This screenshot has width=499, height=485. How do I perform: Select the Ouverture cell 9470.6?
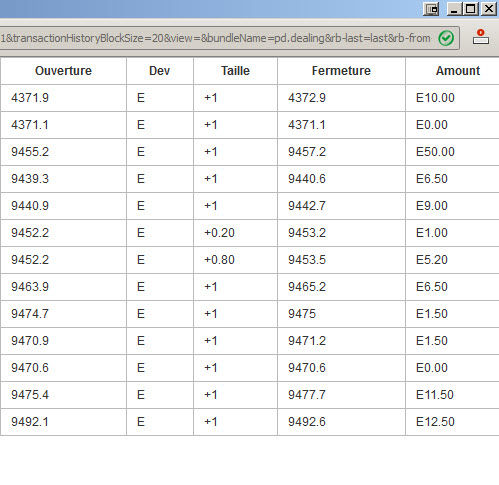pos(30,368)
